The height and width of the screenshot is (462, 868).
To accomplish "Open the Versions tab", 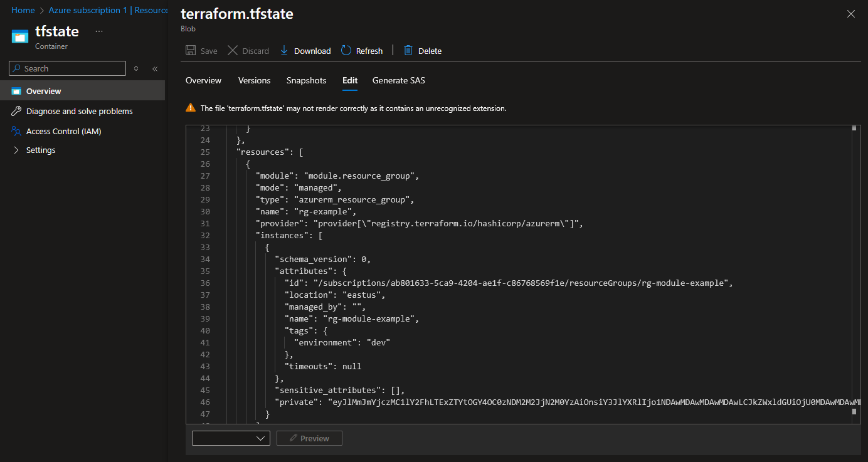I will point(254,80).
